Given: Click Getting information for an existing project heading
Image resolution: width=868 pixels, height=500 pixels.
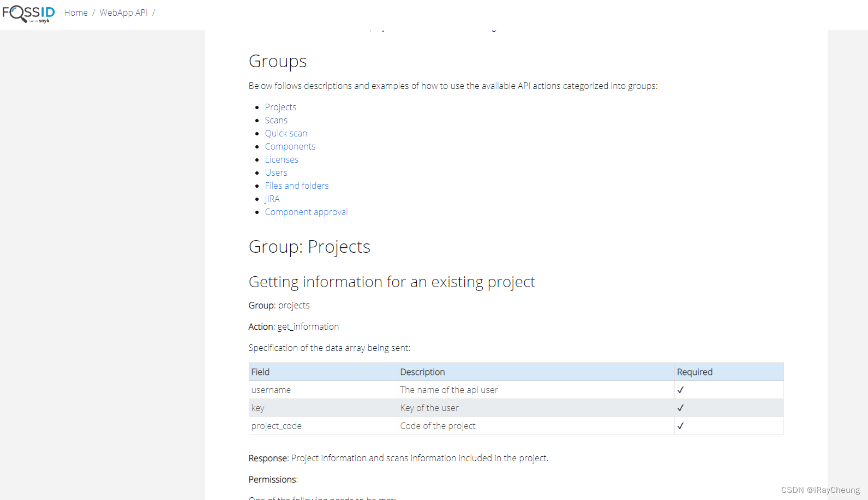Looking at the screenshot, I should click(392, 282).
